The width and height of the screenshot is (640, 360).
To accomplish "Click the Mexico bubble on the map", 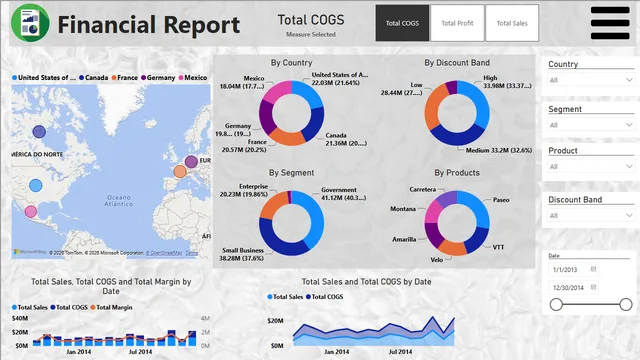I will (x=31, y=211).
